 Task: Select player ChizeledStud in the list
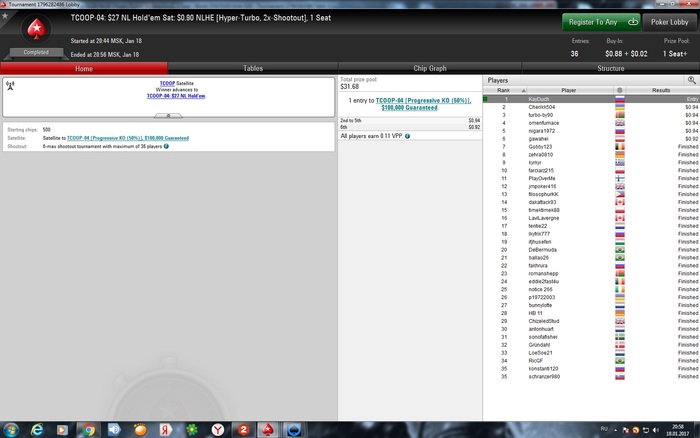591,321
